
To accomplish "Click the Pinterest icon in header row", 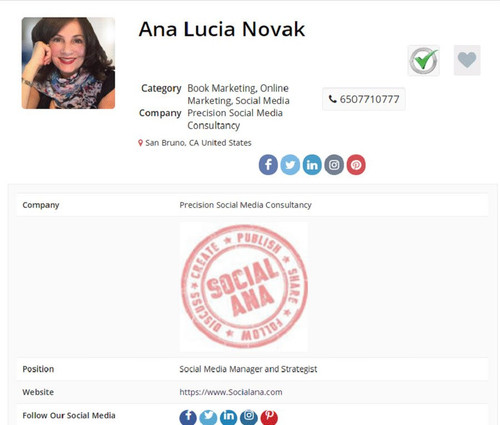I will 356,165.
